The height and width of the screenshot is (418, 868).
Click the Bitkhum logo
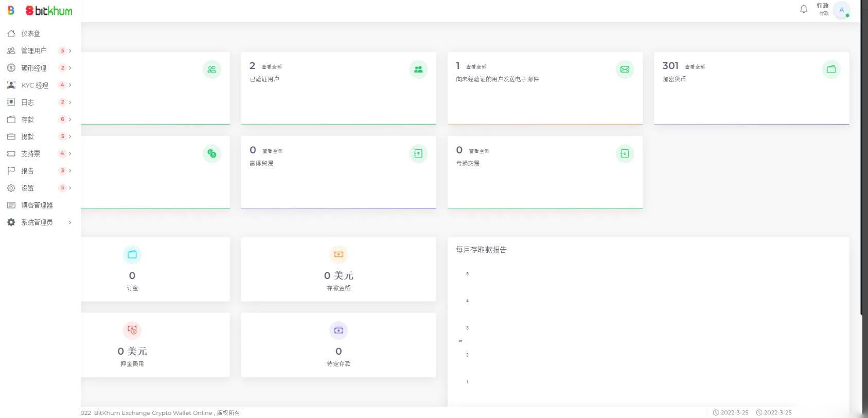click(x=48, y=11)
